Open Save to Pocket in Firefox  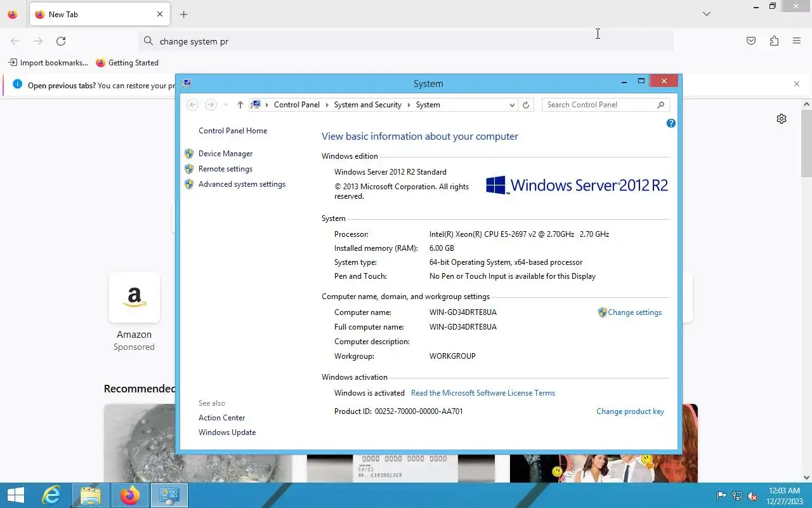pos(751,41)
